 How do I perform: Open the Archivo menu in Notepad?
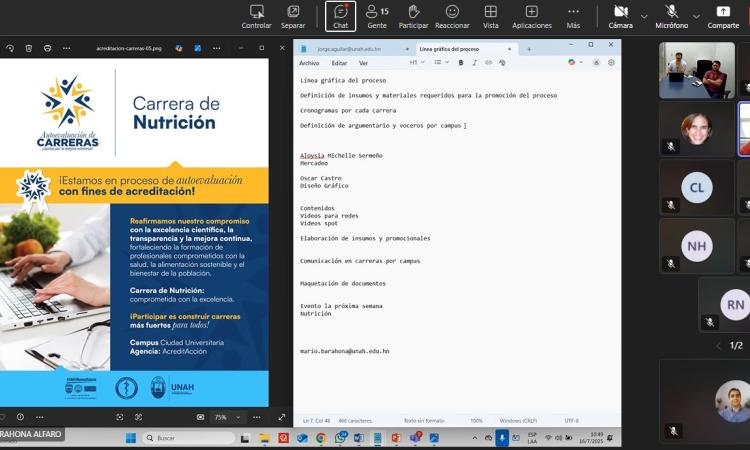[x=309, y=63]
